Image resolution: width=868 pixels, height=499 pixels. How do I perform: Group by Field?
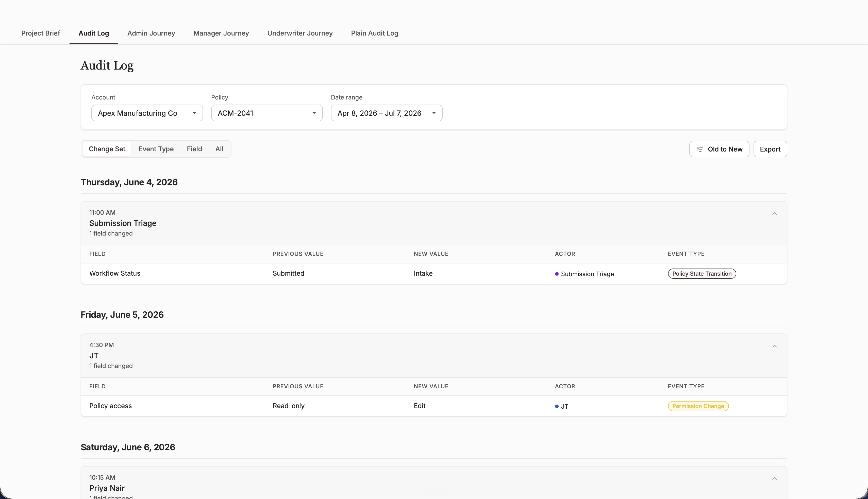point(194,149)
